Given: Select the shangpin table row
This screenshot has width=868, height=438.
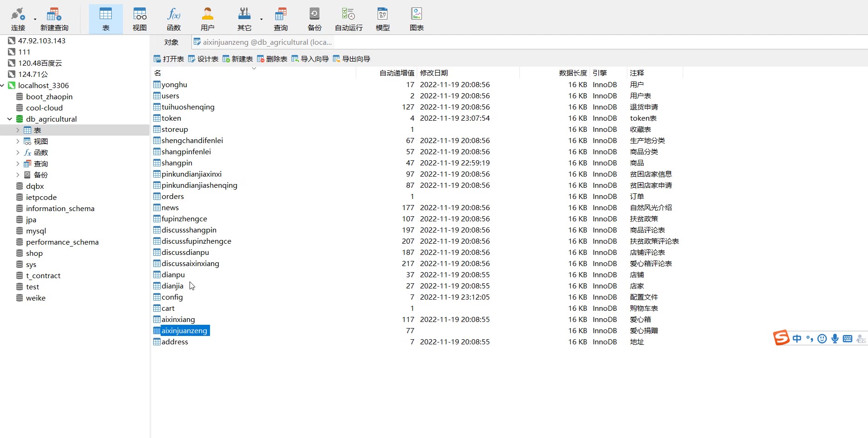Looking at the screenshot, I should (177, 163).
